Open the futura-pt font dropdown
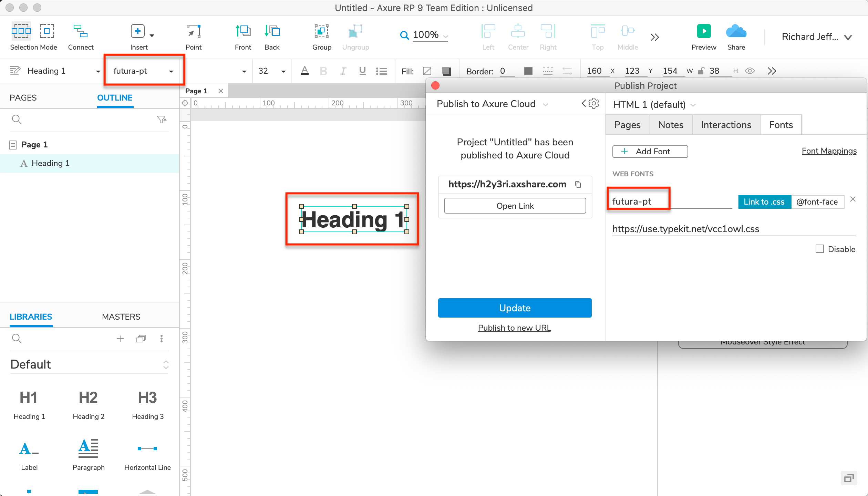Viewport: 868px width, 496px height. 171,71
